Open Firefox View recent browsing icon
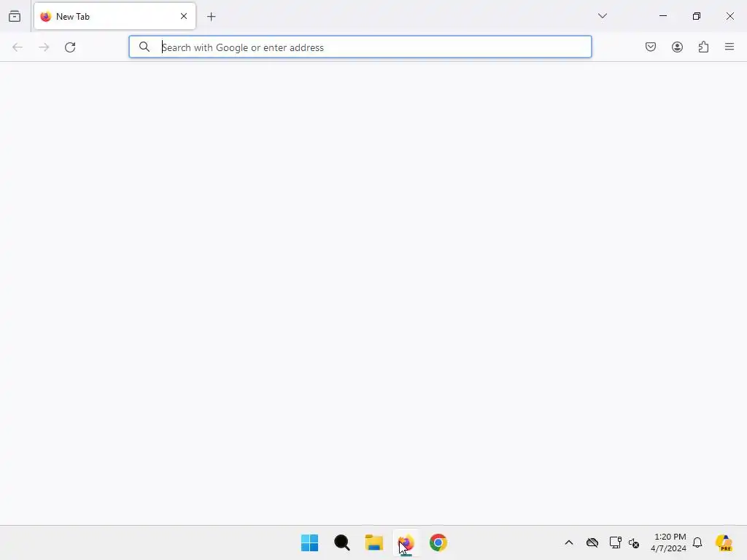 [15, 16]
